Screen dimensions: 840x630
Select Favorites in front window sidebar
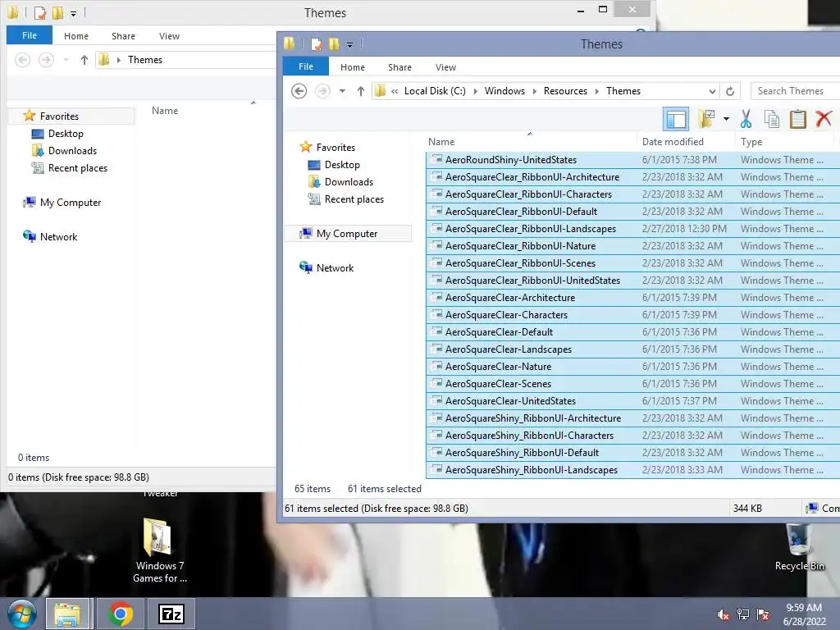[x=336, y=148]
